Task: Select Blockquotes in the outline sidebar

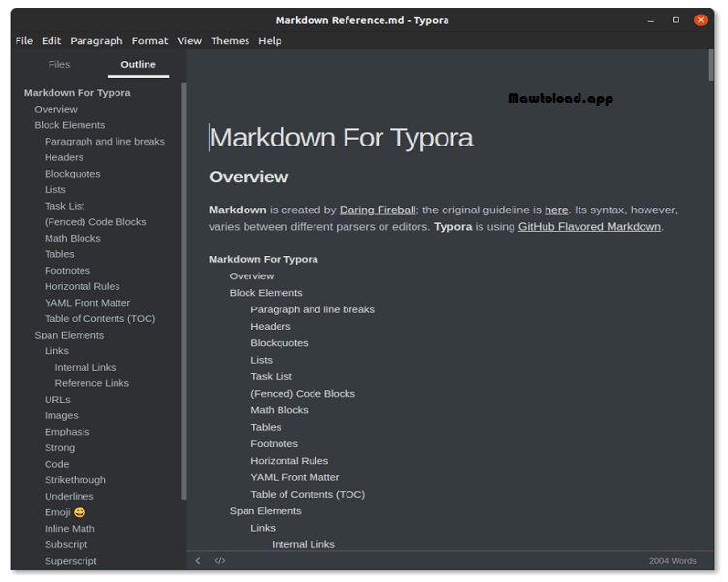Action: [73, 174]
